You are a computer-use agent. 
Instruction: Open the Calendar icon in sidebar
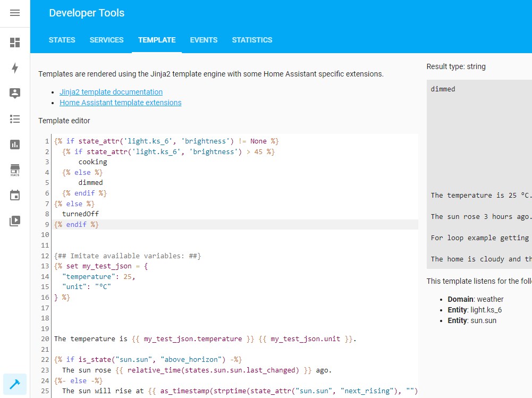pos(14,196)
